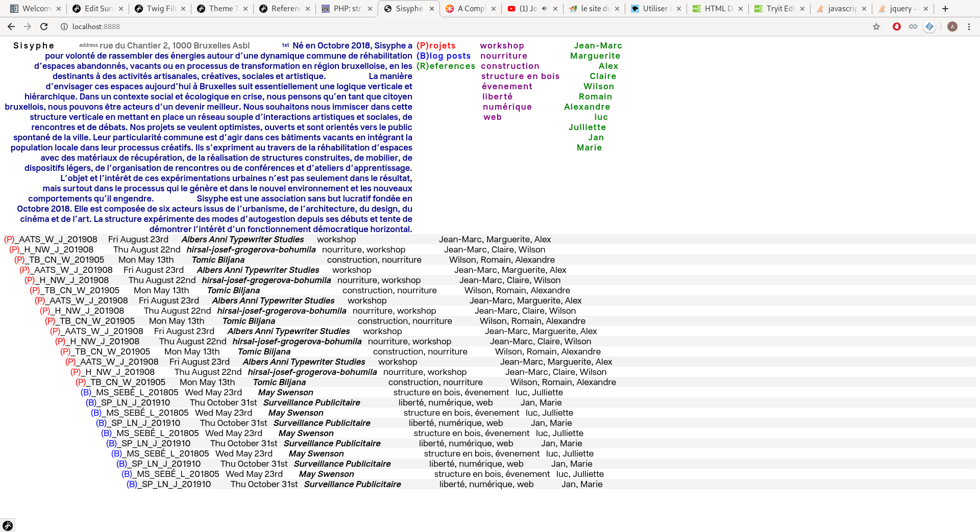980x532 pixels.
Task: Click the Symfony icon in bottom corner
Action: click(x=8, y=525)
